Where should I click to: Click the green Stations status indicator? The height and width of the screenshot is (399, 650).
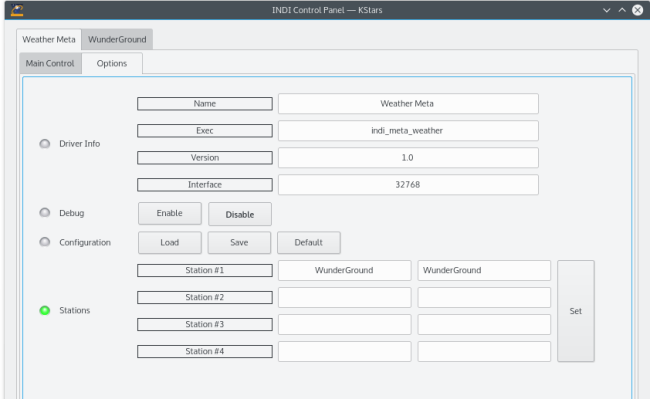45,310
